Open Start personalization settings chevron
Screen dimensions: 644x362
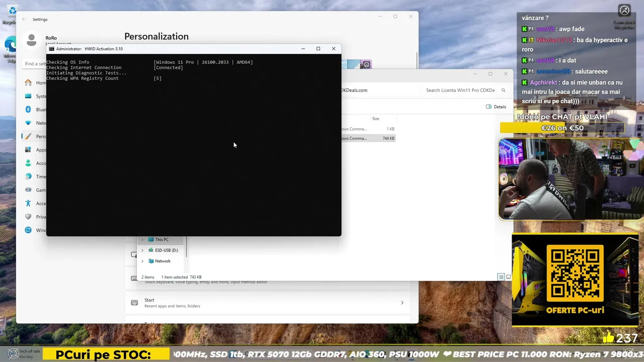pos(401,303)
